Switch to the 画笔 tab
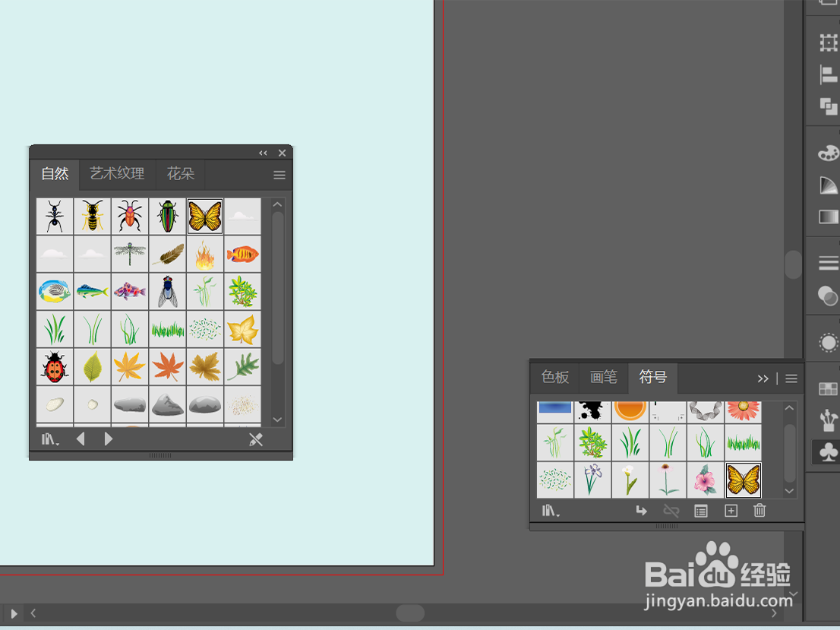Screen dimensions: 840x630 pos(604,378)
